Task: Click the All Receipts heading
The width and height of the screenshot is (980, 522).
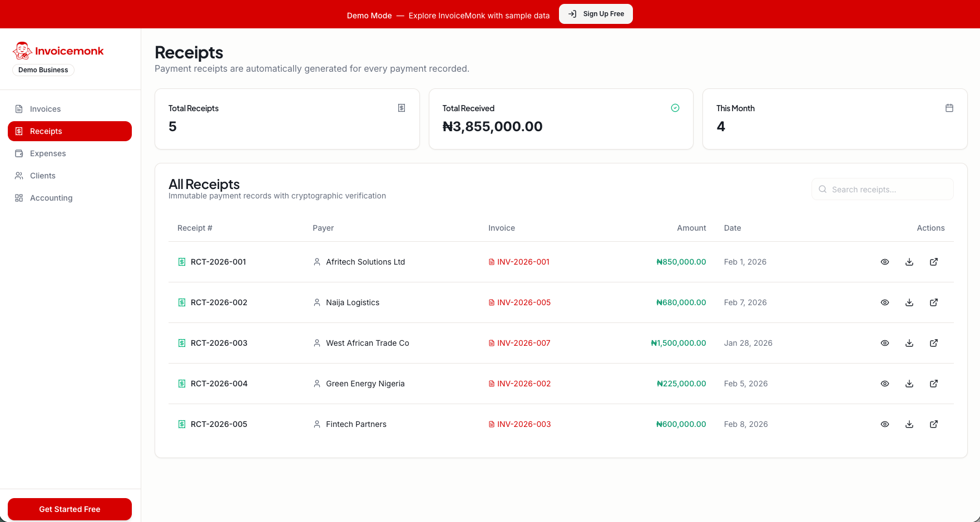Action: 204,184
